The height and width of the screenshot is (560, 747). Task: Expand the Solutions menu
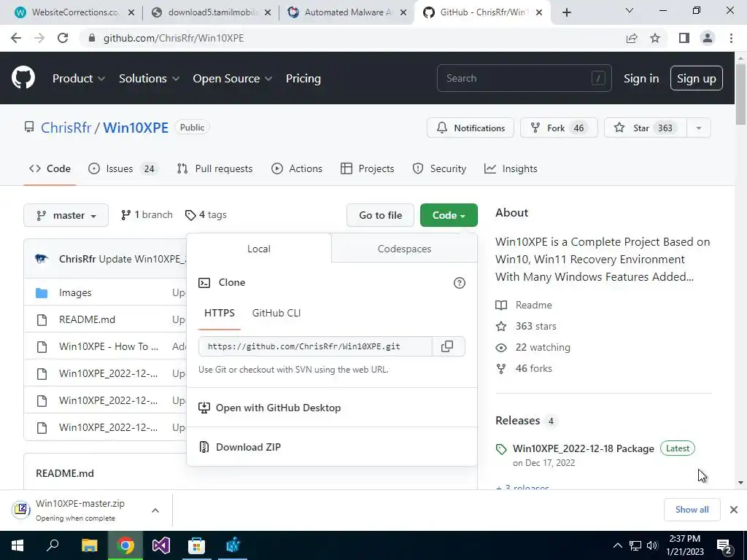[149, 79]
